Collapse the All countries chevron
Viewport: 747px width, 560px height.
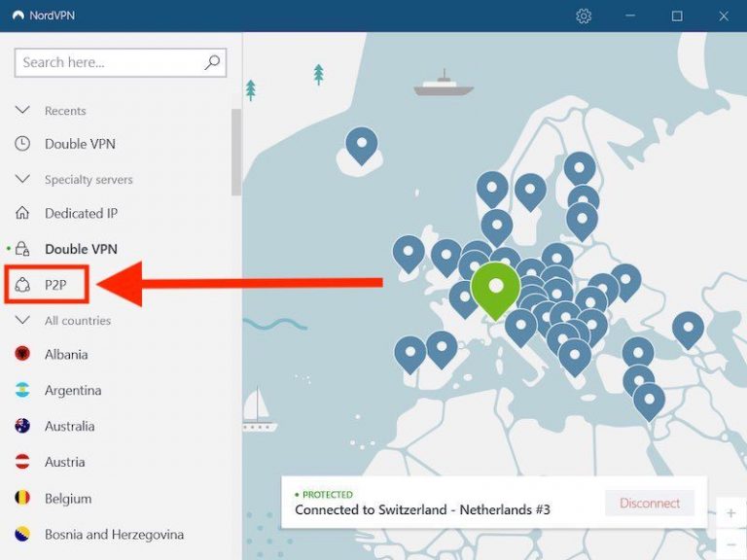pyautogui.click(x=22, y=320)
